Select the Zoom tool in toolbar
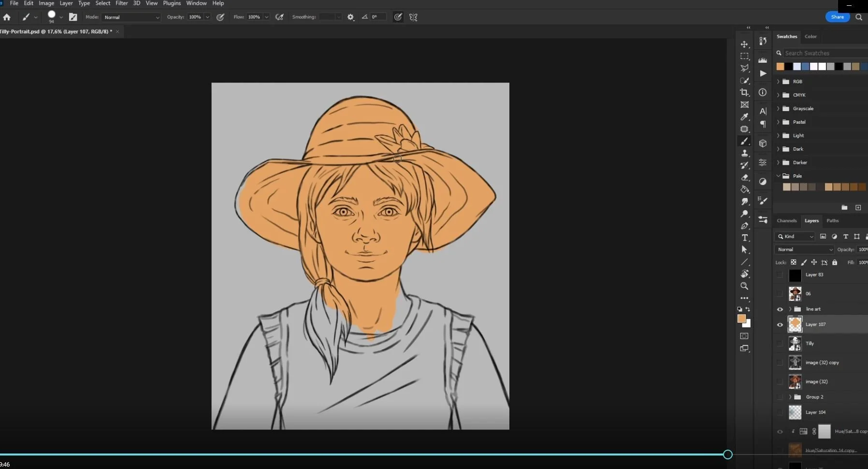Screen dimensions: 868x469 (x=744, y=286)
